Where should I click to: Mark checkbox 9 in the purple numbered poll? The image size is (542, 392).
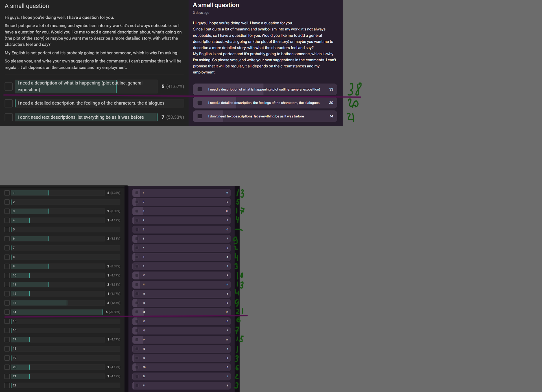pyautogui.click(x=137, y=266)
